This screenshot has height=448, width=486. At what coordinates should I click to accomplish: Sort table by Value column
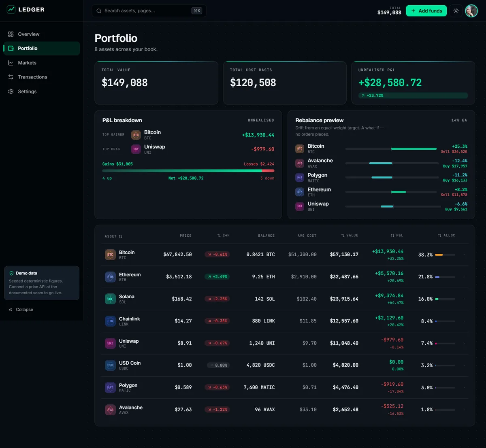(x=350, y=236)
